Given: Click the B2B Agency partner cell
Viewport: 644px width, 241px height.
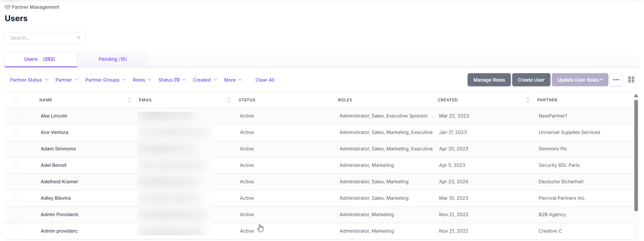Looking at the screenshot, I should pyautogui.click(x=552, y=214).
